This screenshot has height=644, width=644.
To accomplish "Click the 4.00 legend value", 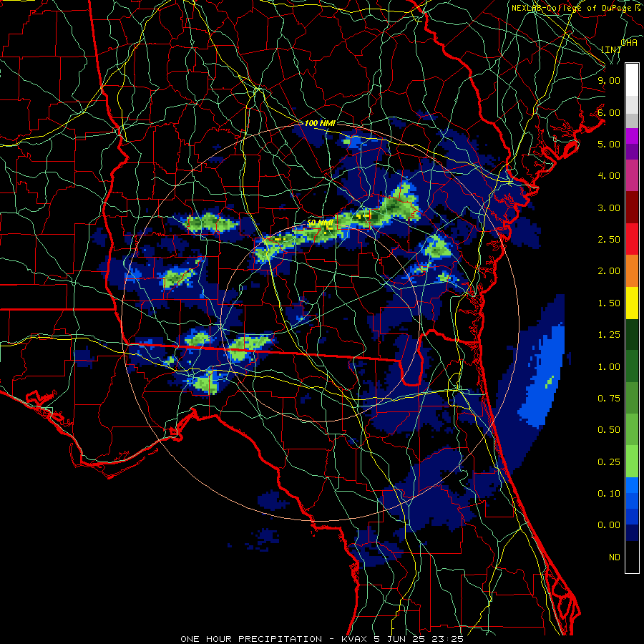I will click(609, 176).
